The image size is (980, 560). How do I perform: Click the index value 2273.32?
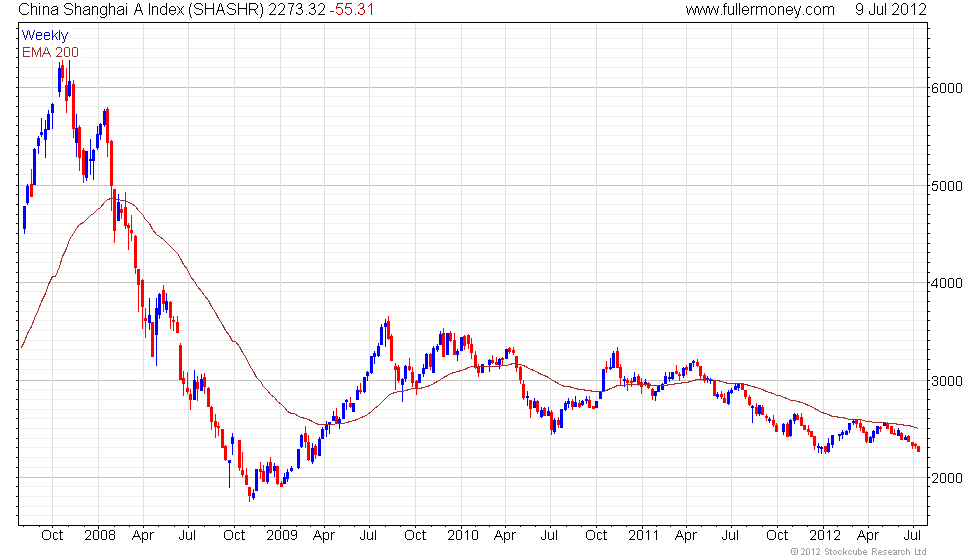297,9
